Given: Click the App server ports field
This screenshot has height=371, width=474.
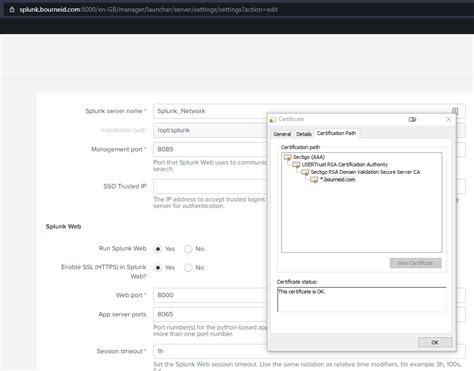Looking at the screenshot, I should point(309,314).
